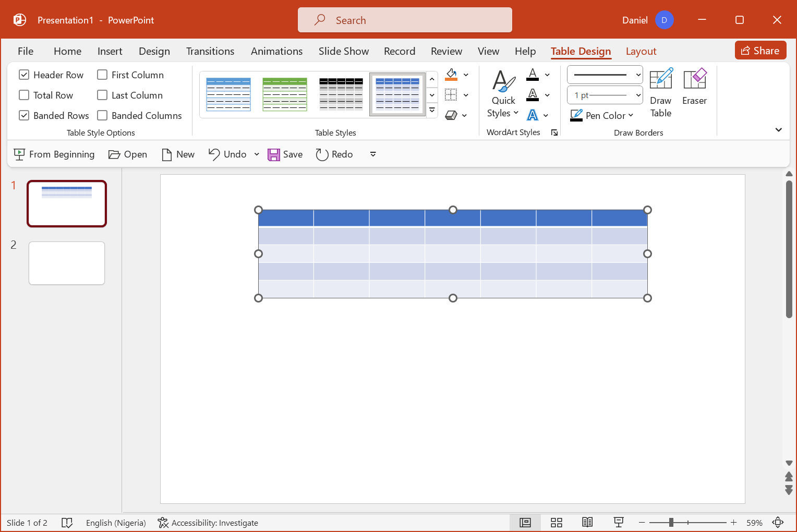Select the Draw Table tool
Screen dimensions: 797x532
click(x=660, y=93)
